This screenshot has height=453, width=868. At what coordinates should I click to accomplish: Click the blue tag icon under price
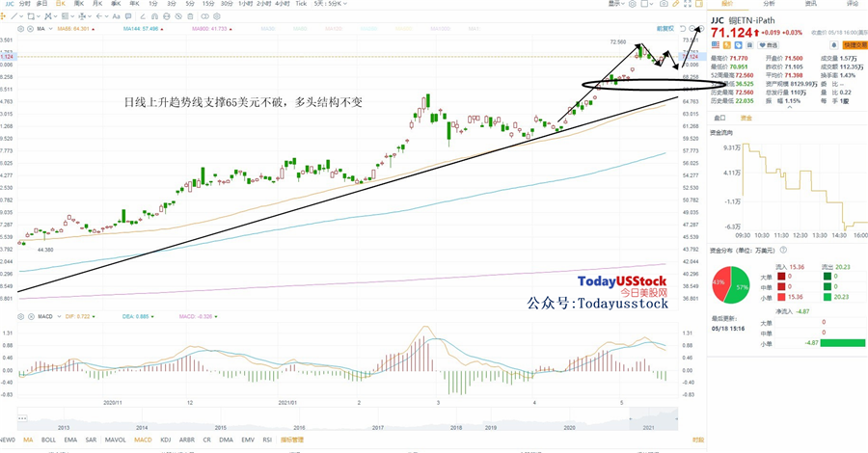point(739,44)
